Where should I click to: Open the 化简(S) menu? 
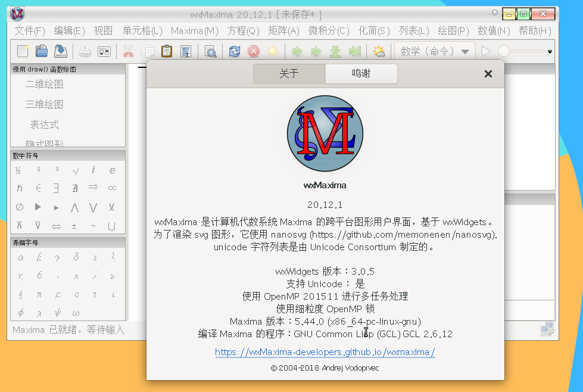(x=374, y=30)
